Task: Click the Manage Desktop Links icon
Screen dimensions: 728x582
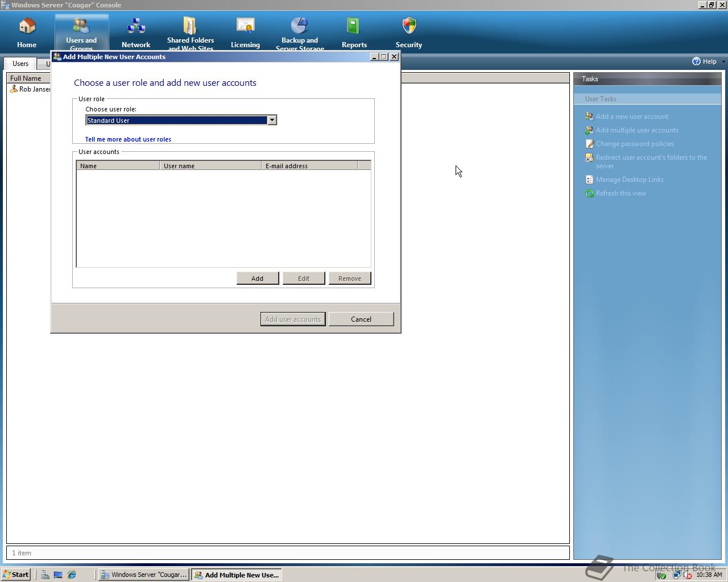Action: pos(589,180)
